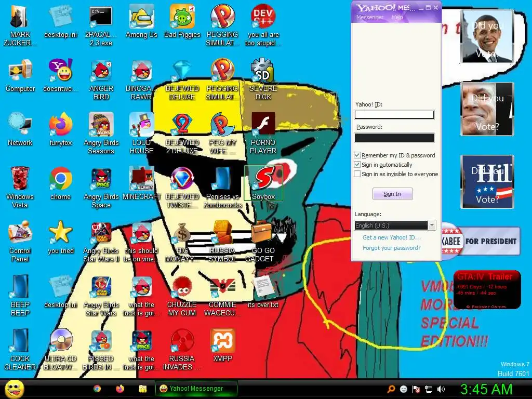The image size is (532, 399).
Task: Open the Among Us desktop icon
Action: [141, 21]
